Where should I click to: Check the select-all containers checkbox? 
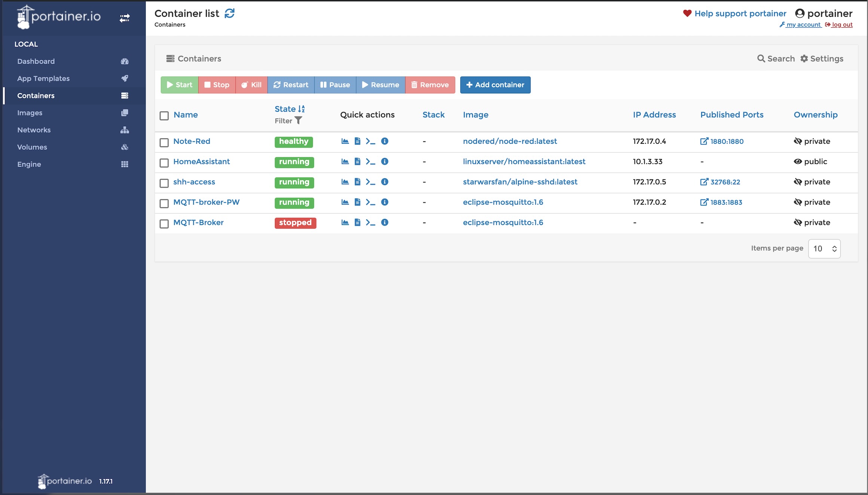click(x=164, y=116)
